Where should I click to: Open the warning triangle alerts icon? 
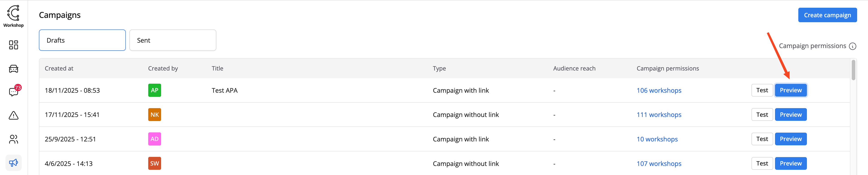tap(14, 116)
